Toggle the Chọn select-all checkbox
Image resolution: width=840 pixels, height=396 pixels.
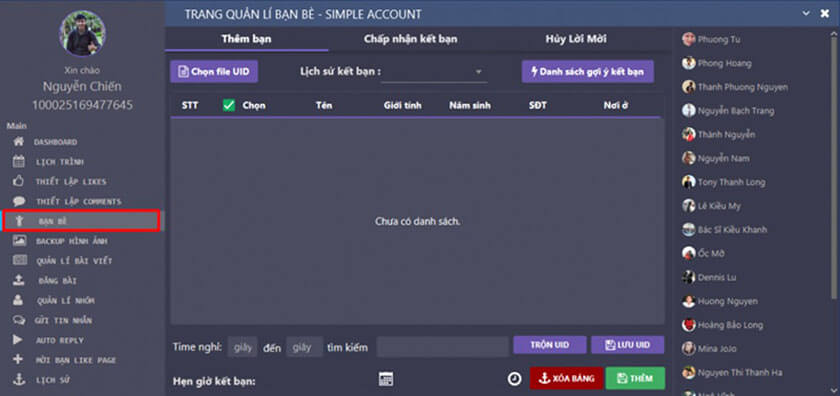point(229,106)
